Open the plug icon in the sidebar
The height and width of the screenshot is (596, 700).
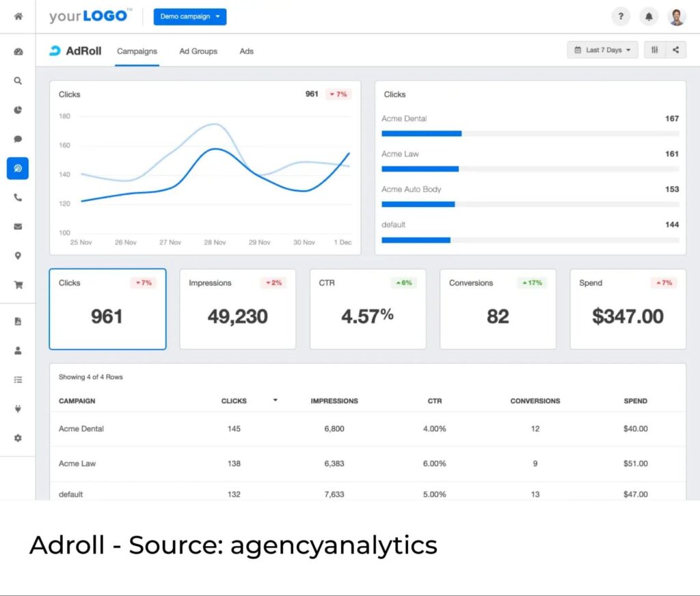tap(18, 409)
